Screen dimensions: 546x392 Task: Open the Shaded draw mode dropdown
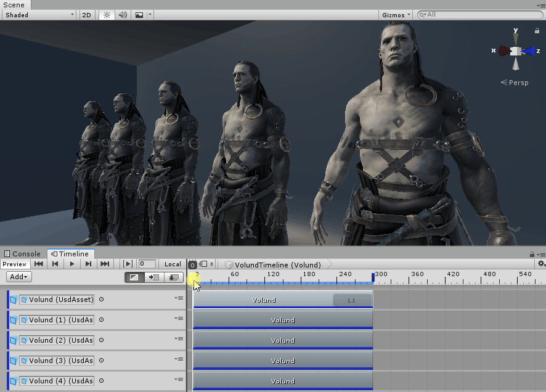click(38, 15)
